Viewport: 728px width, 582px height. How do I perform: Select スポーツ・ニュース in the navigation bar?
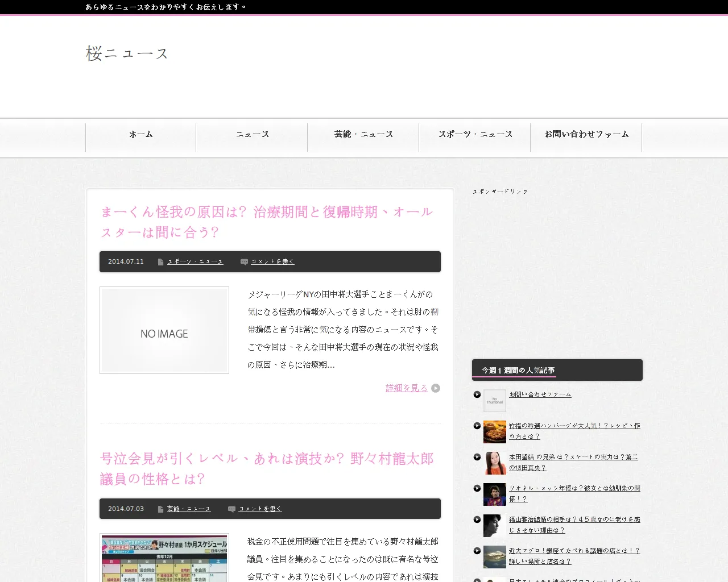(475, 135)
